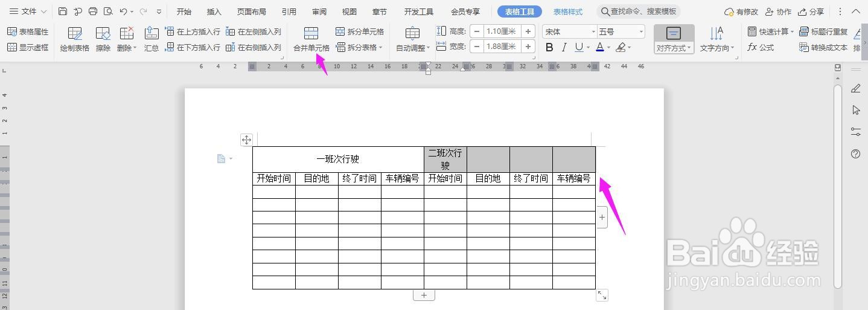Toggle Bold formatting
The height and width of the screenshot is (310, 868).
click(x=549, y=47)
